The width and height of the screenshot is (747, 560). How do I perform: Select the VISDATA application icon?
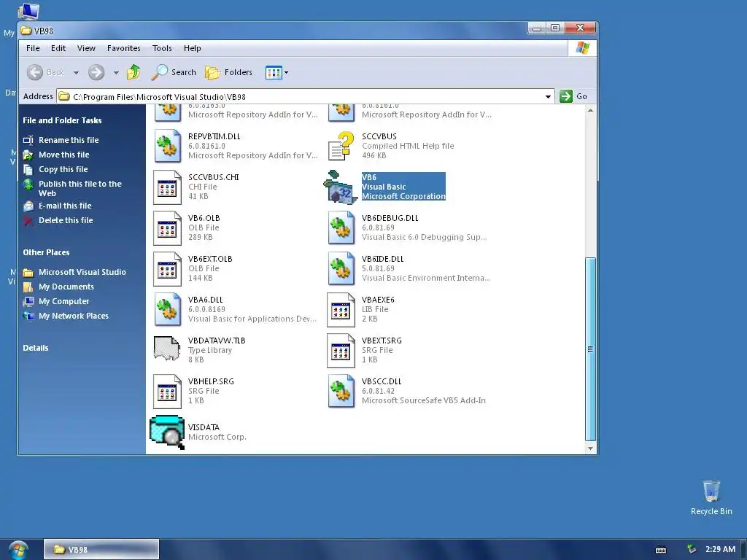[x=167, y=432]
